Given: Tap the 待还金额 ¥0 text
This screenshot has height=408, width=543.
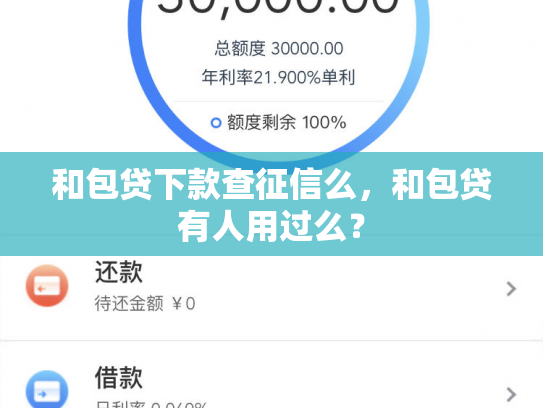Looking at the screenshot, I should tap(145, 304).
